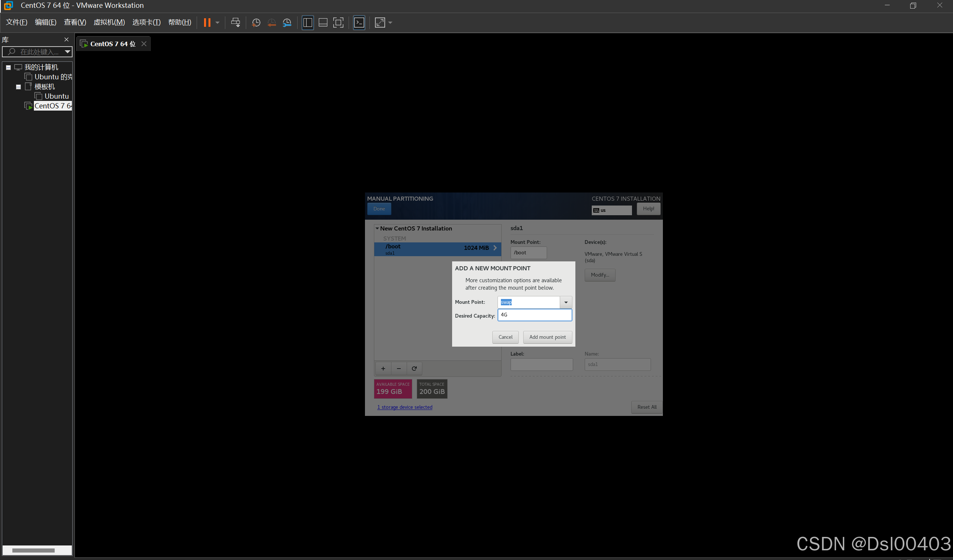Open the 文件(F) menu
The width and height of the screenshot is (953, 560).
(x=17, y=22)
